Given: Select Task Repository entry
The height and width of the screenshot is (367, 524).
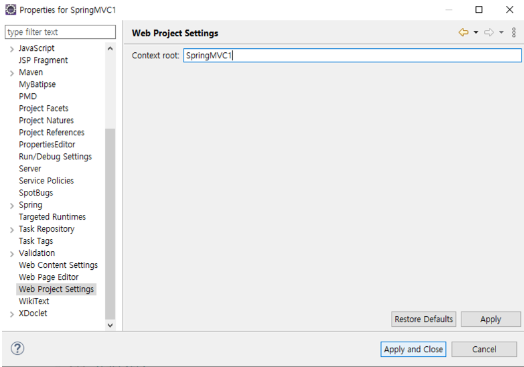Looking at the screenshot, I should coord(46,229).
